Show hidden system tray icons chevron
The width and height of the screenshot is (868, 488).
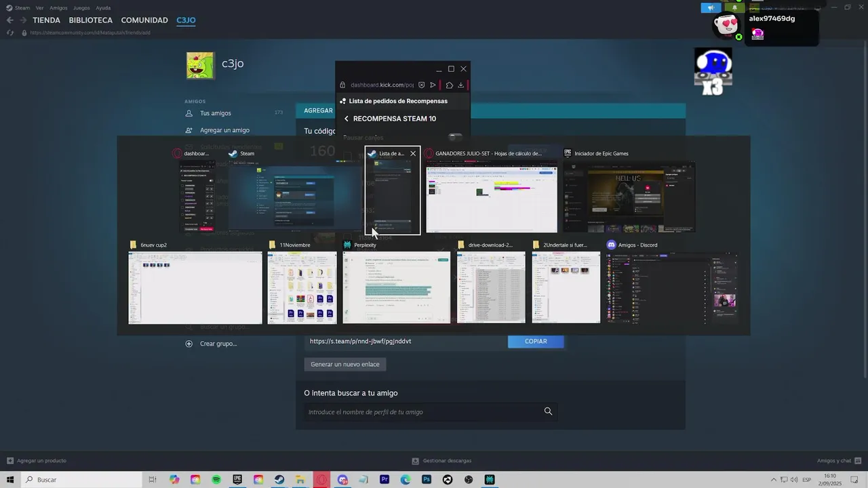coord(773,480)
